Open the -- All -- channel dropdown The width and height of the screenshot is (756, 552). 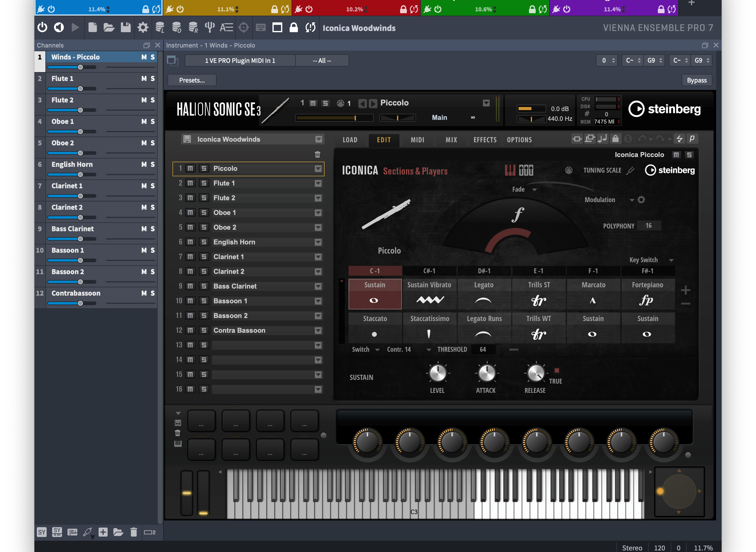[x=322, y=60]
